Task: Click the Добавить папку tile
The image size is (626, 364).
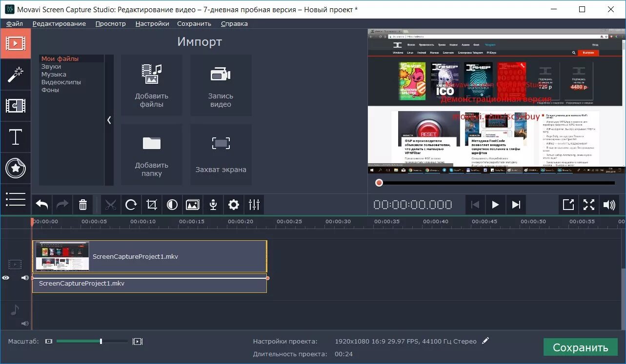Action: click(x=152, y=154)
